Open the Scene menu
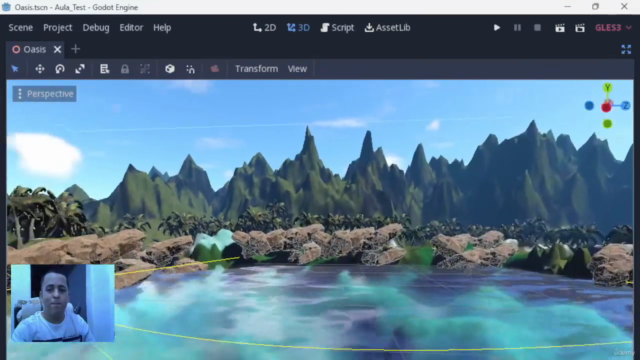Screen dimensions: 640x360 pyautogui.click(x=20, y=27)
